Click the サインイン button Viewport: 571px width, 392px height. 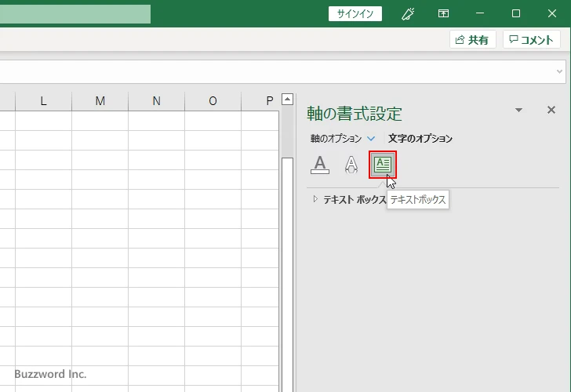[x=355, y=14]
